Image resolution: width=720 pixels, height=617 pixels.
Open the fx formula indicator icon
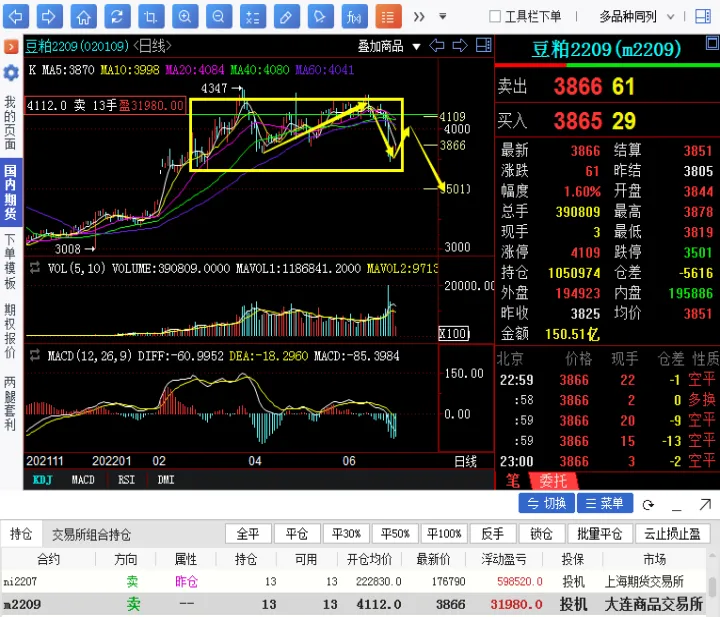[354, 17]
